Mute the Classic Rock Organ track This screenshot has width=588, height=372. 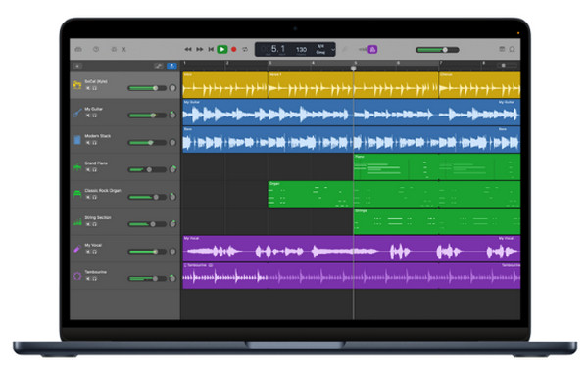(x=88, y=198)
